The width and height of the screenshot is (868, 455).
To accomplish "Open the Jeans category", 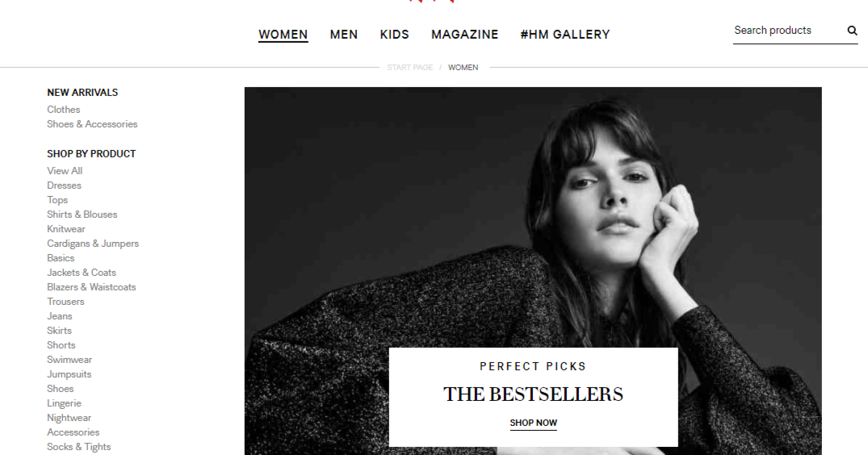I will coord(60,315).
